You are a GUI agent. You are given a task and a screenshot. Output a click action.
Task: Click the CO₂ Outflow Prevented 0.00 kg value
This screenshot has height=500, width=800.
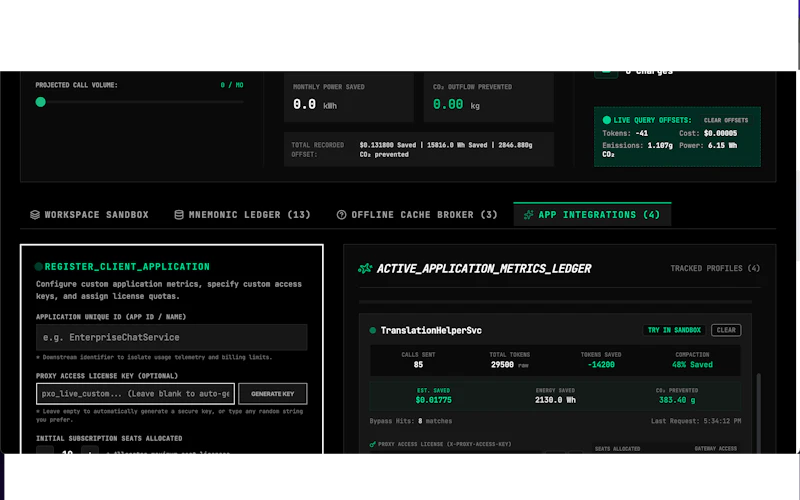click(x=456, y=105)
